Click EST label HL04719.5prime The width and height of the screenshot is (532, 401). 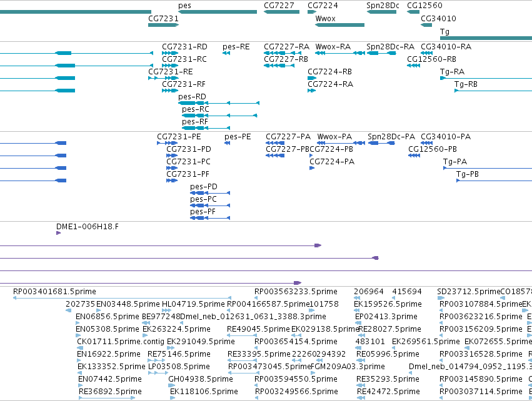193,304
